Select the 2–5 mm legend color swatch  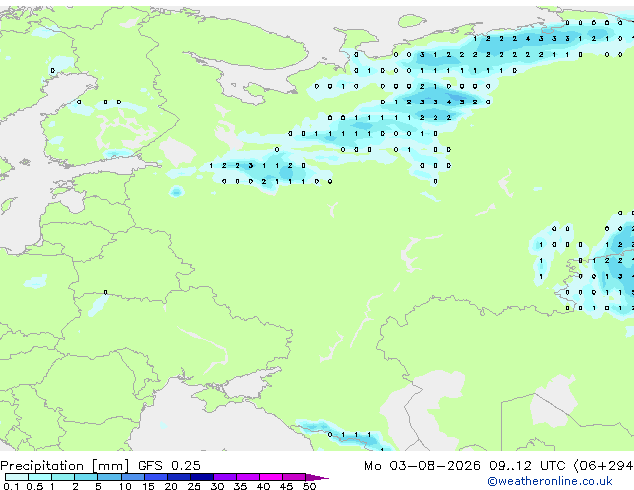coord(86,477)
